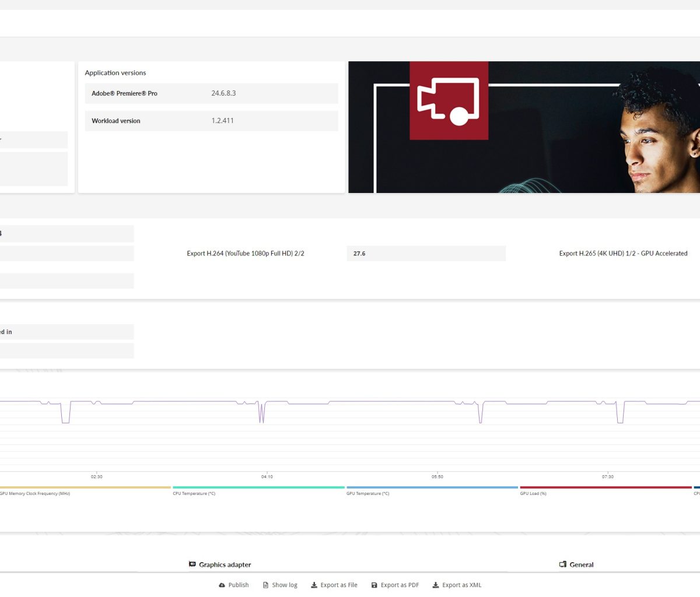The width and height of the screenshot is (700, 597).
Task: Toggle the GPU Temperature legend series
Action: 432,490
